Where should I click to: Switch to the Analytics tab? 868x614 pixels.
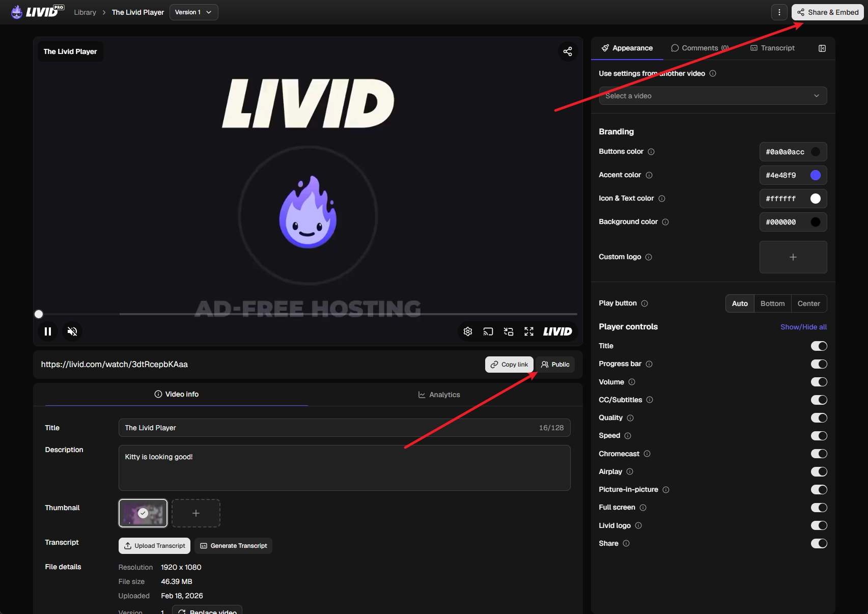[x=439, y=395]
